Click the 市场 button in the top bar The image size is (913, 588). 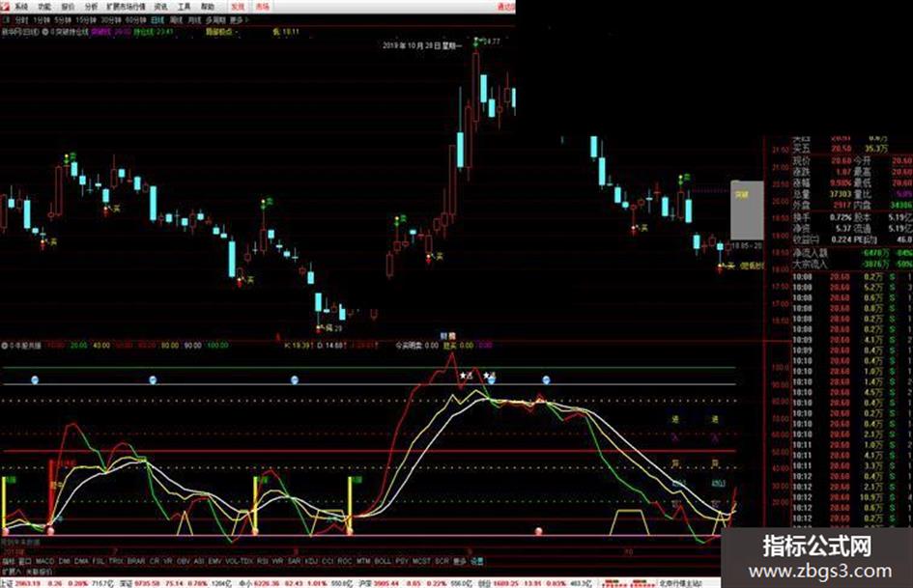point(262,7)
